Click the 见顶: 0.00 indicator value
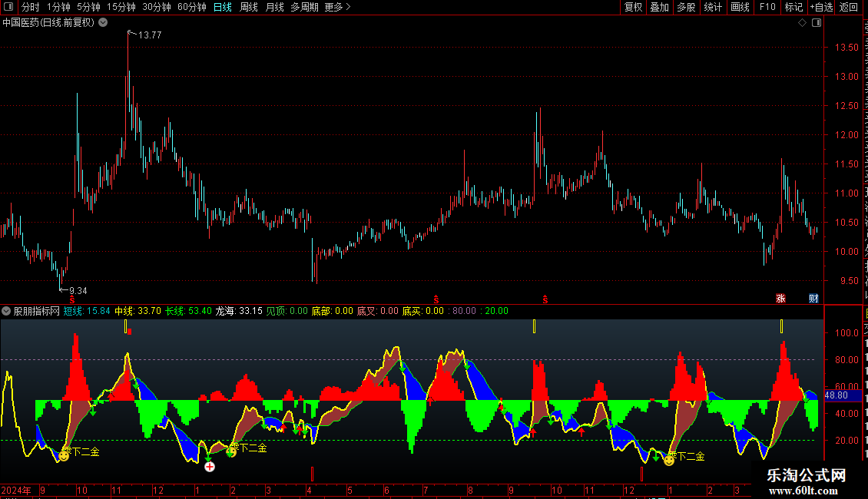This screenshot has height=499, width=868. [x=287, y=311]
